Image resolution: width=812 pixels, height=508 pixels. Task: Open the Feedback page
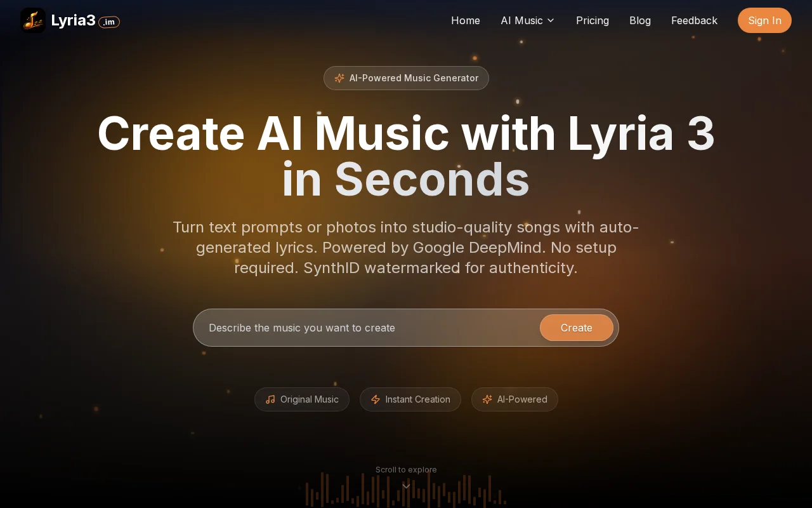click(x=694, y=20)
